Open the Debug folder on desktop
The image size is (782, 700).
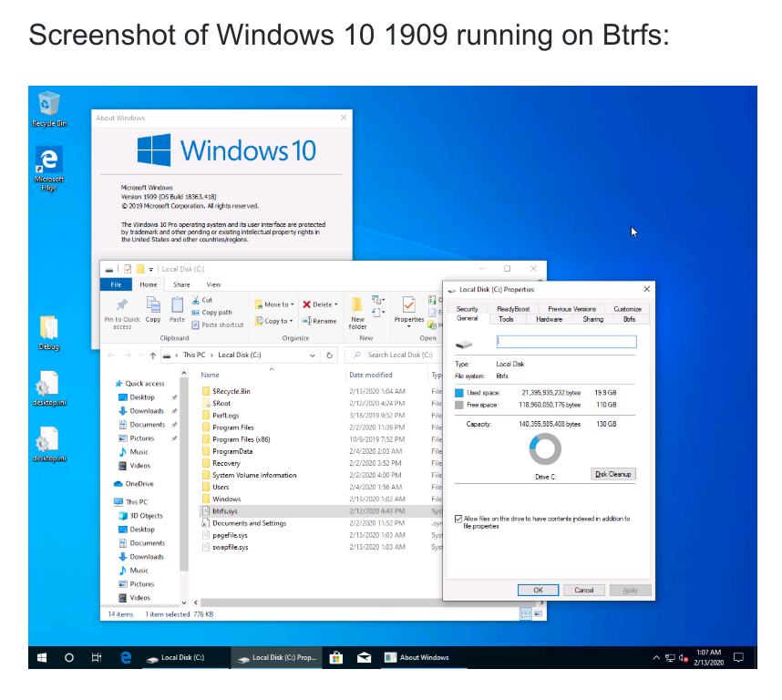coord(49,333)
